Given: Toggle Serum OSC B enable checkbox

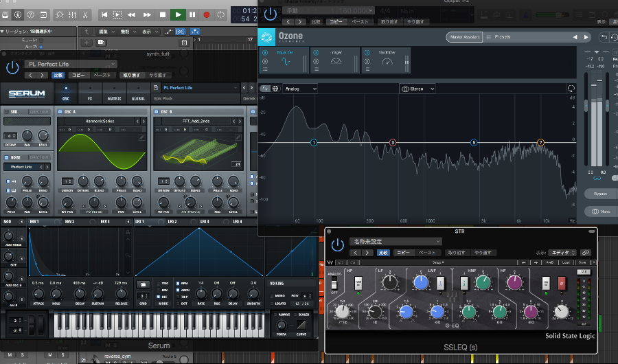Looking at the screenshot, I should point(157,112).
